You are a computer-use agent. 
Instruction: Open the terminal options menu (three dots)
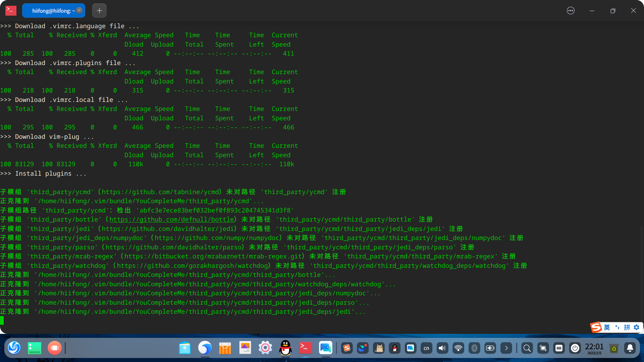point(571,10)
